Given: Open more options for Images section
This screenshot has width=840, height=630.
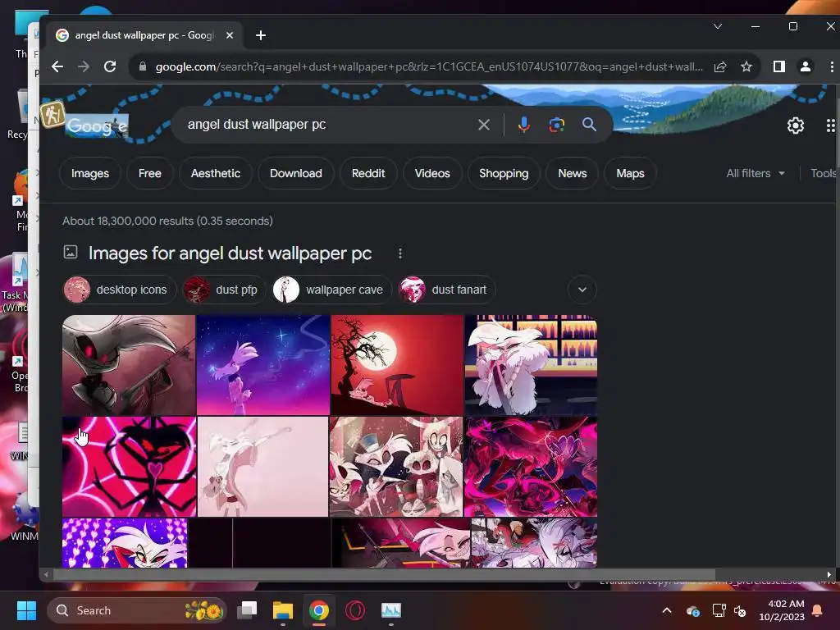Looking at the screenshot, I should point(400,253).
